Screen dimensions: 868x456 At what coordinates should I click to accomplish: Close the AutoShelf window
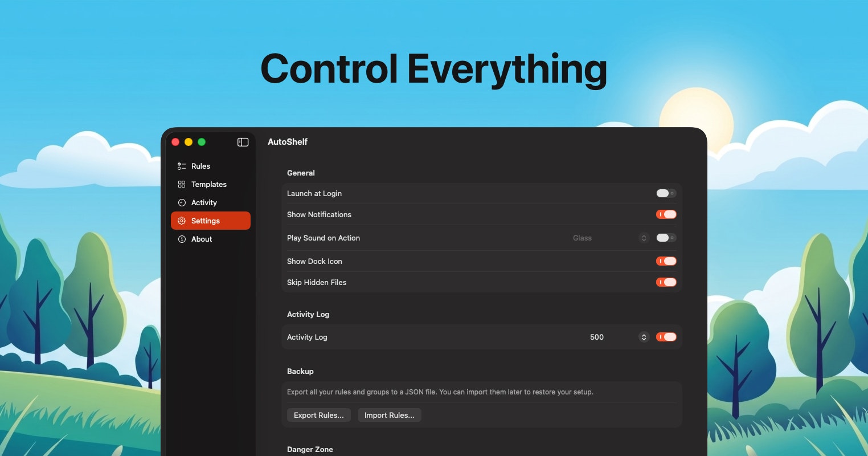pyautogui.click(x=175, y=142)
